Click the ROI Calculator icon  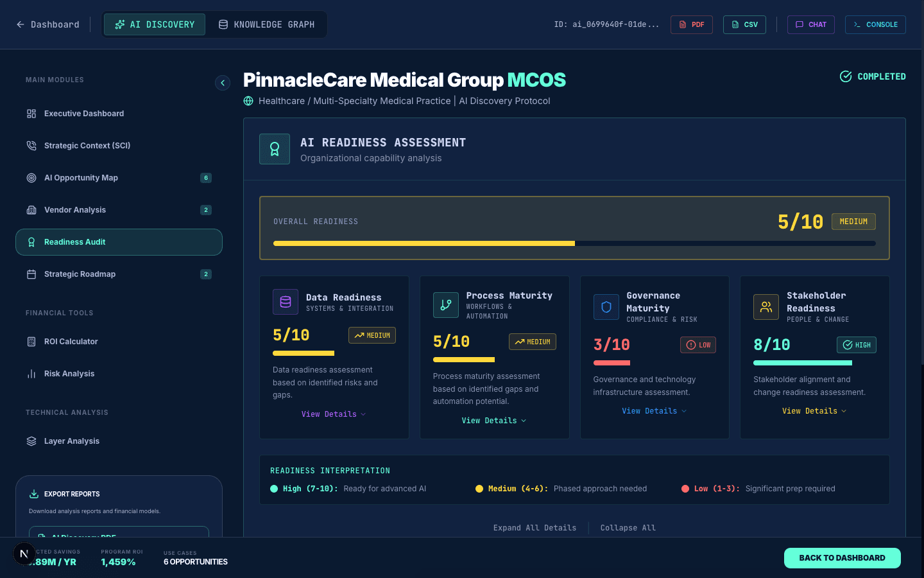click(x=31, y=342)
